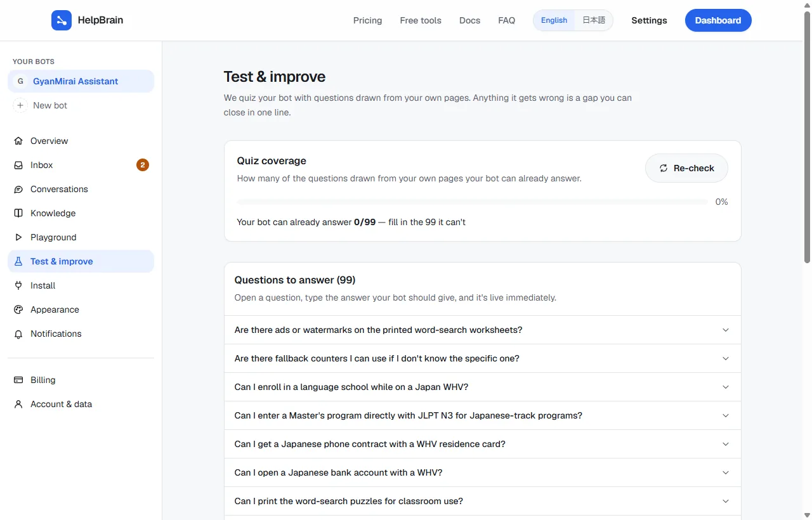The width and height of the screenshot is (812, 520).
Task: Expand the language school WHV question chevron
Action: 726,387
